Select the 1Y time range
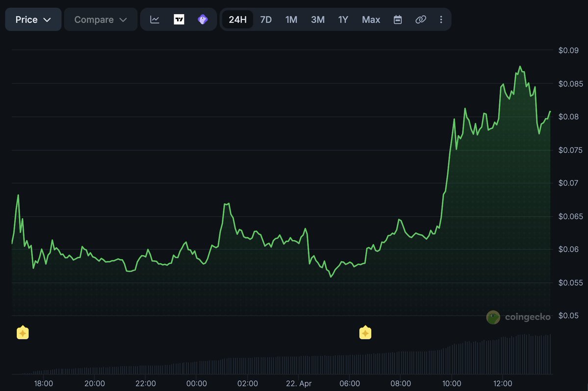 point(343,20)
